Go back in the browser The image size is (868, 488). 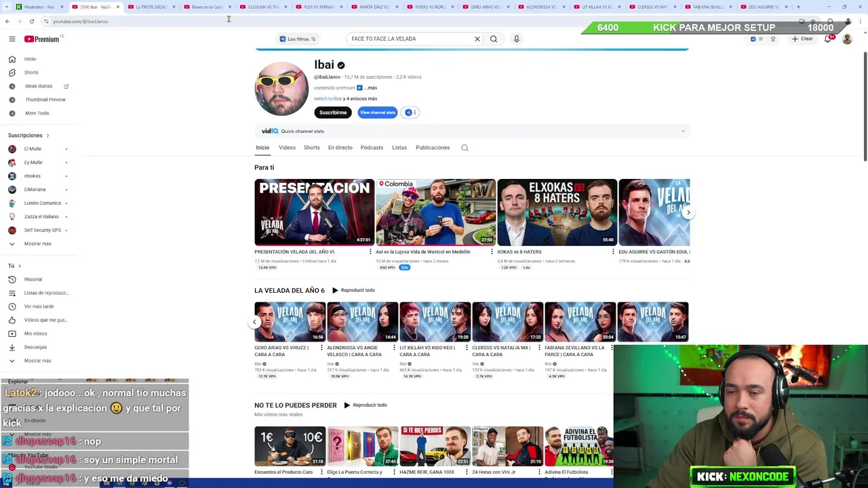(x=7, y=21)
